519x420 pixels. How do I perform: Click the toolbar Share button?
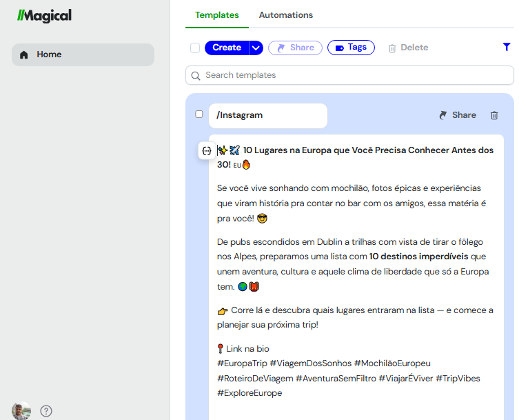tap(295, 48)
